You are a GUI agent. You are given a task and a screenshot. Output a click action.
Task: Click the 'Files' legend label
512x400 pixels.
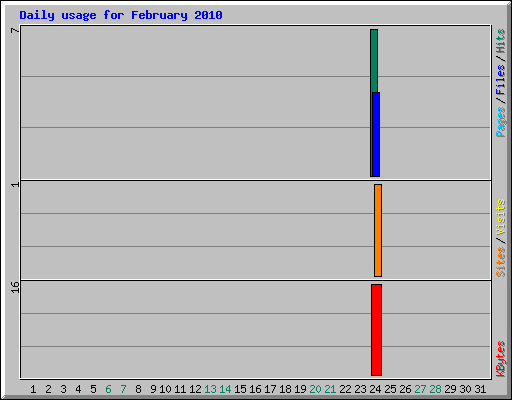point(501,80)
